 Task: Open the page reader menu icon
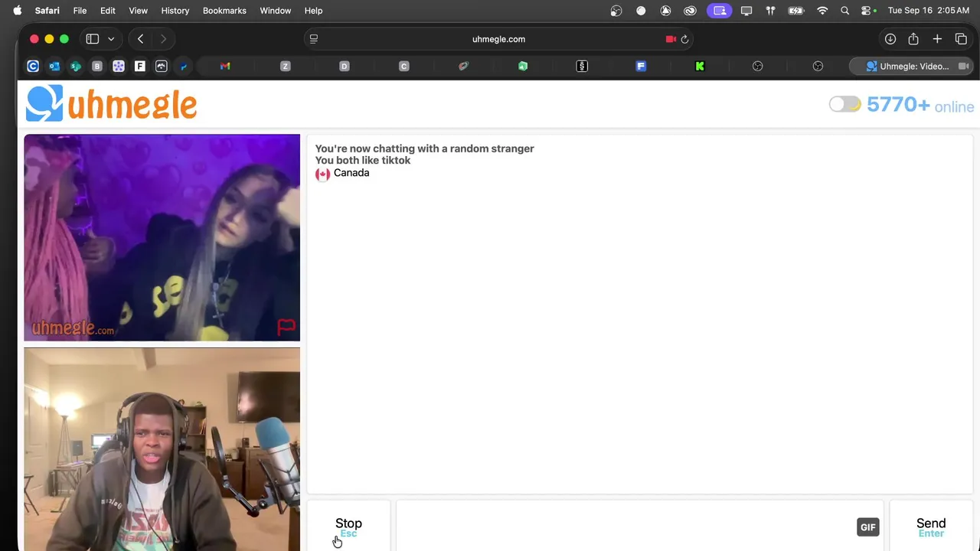click(313, 39)
